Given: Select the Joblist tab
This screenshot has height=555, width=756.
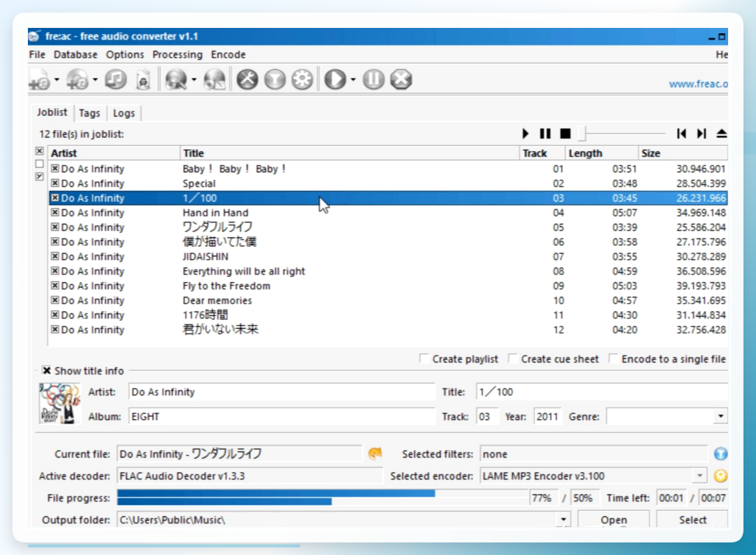Looking at the screenshot, I should (x=52, y=112).
